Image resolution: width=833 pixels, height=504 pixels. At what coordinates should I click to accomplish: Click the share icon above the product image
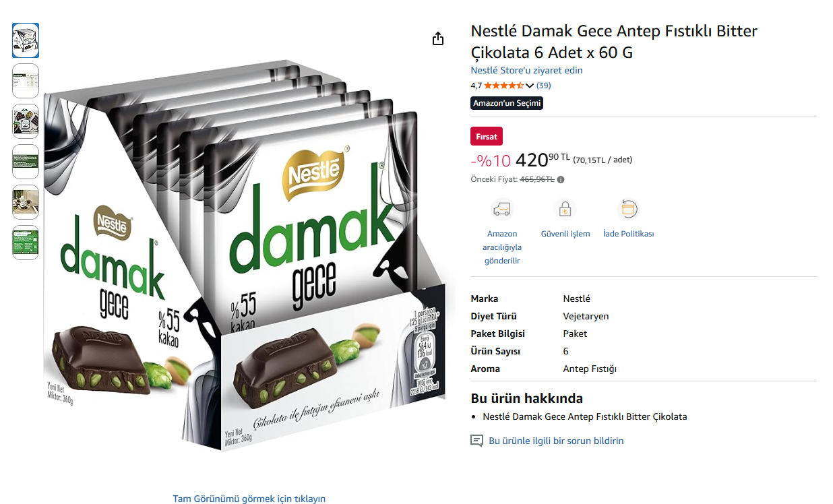[x=438, y=38]
